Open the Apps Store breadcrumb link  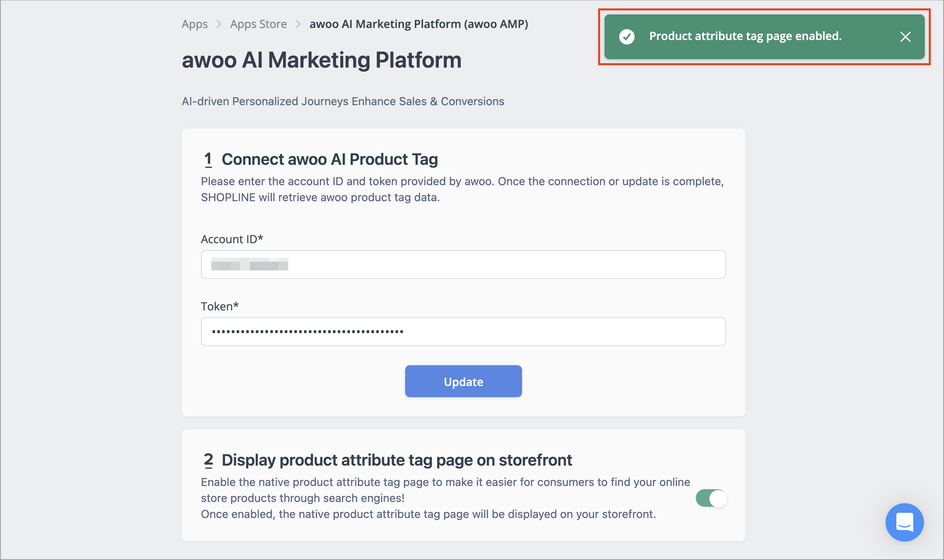(259, 24)
